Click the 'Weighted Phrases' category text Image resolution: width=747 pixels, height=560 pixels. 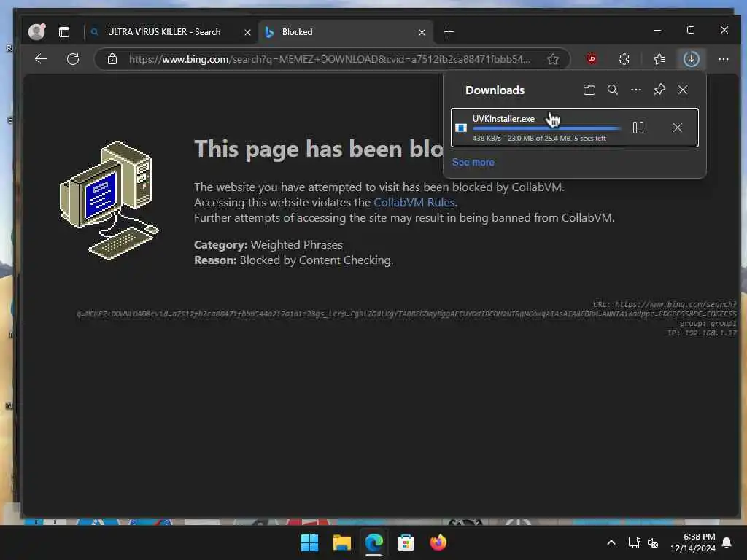296,245
